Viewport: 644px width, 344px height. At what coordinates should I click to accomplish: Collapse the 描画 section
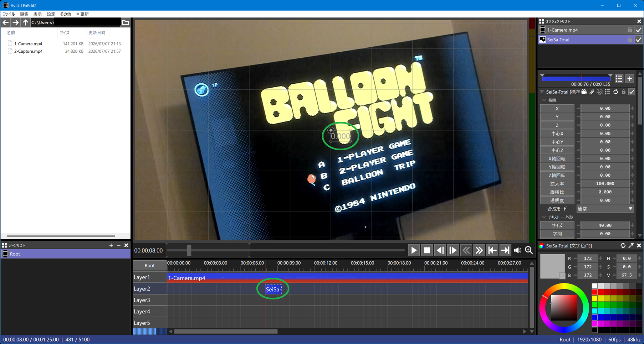pos(544,100)
